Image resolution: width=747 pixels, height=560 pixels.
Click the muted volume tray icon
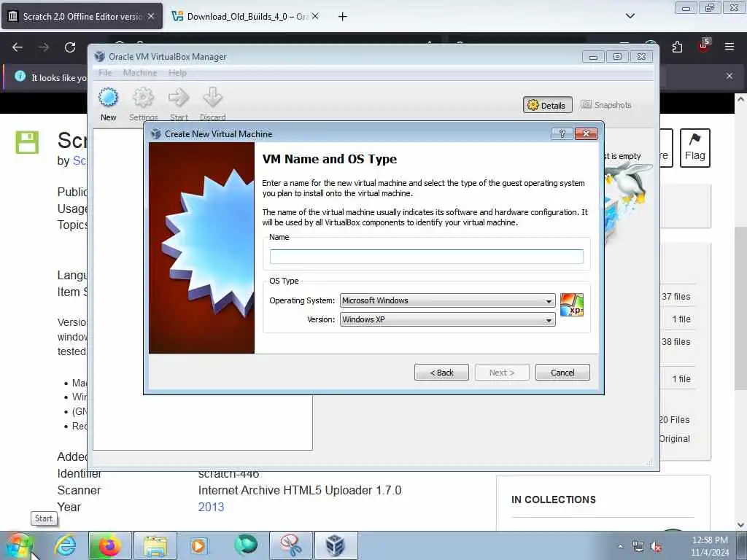click(656, 547)
